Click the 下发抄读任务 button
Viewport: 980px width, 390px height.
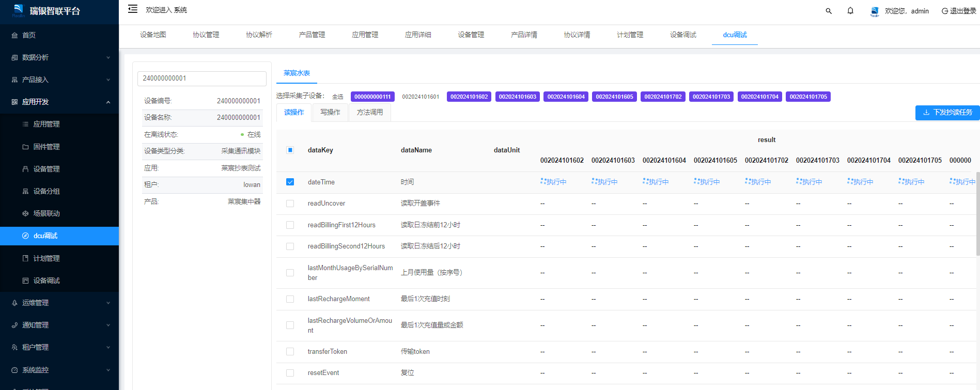(947, 112)
